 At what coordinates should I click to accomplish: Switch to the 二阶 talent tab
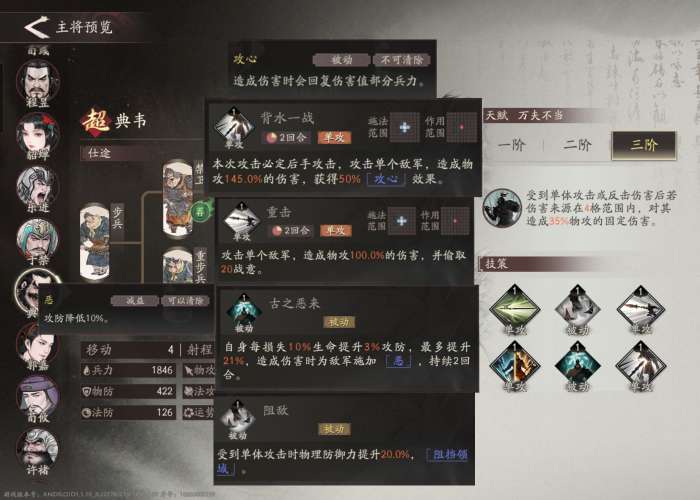pyautogui.click(x=577, y=145)
